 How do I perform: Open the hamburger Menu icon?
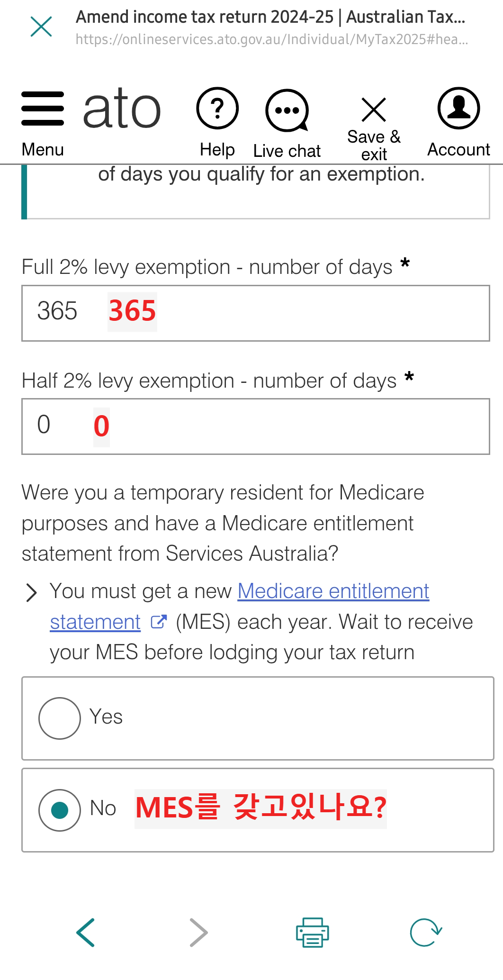pyautogui.click(x=43, y=109)
